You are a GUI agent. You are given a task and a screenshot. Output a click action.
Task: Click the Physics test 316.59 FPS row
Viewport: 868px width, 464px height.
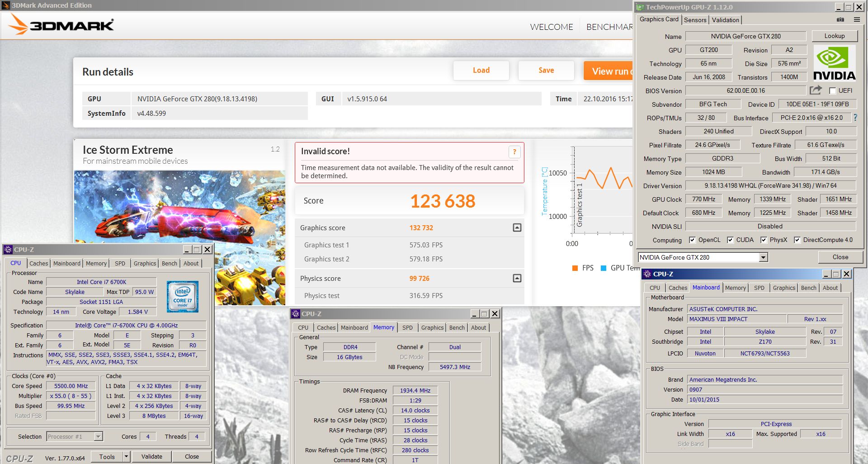tap(410, 295)
